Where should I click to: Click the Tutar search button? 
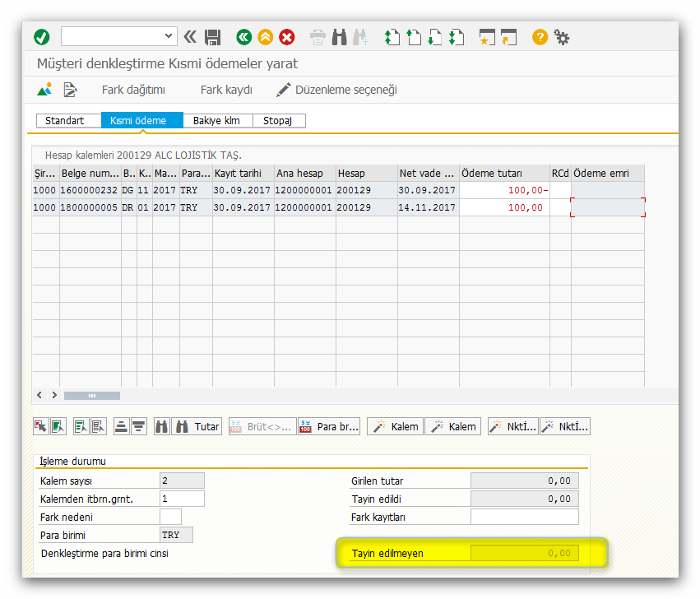pyautogui.click(x=197, y=426)
